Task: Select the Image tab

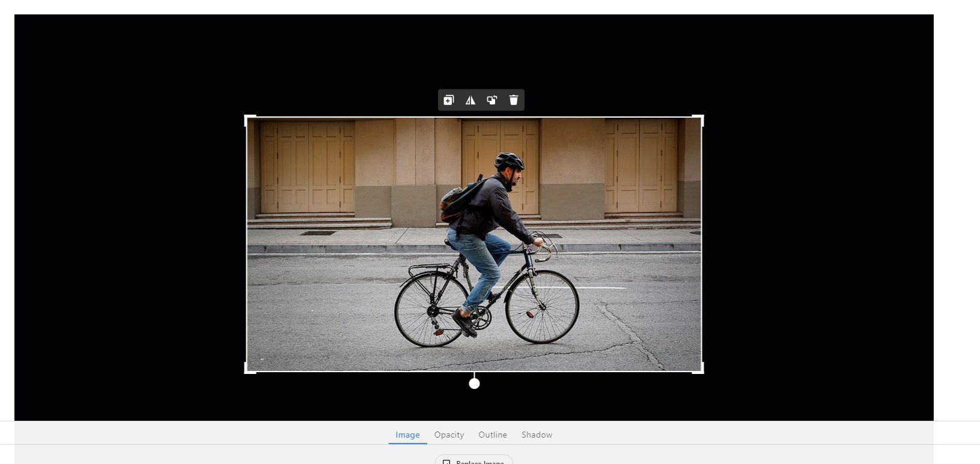Action: tap(407, 435)
